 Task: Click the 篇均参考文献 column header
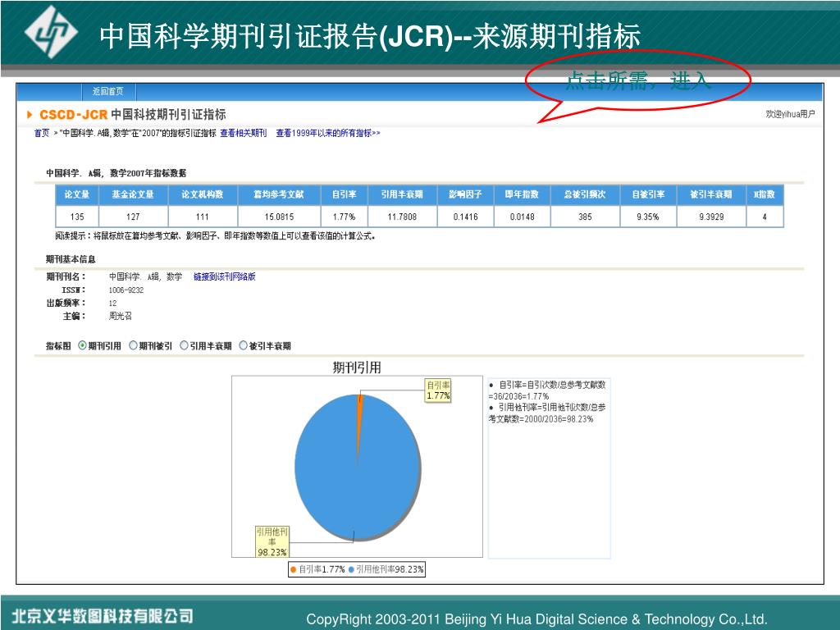(279, 194)
